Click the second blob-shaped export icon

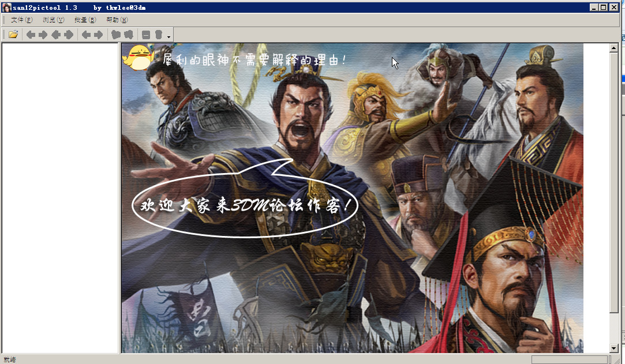(x=128, y=35)
